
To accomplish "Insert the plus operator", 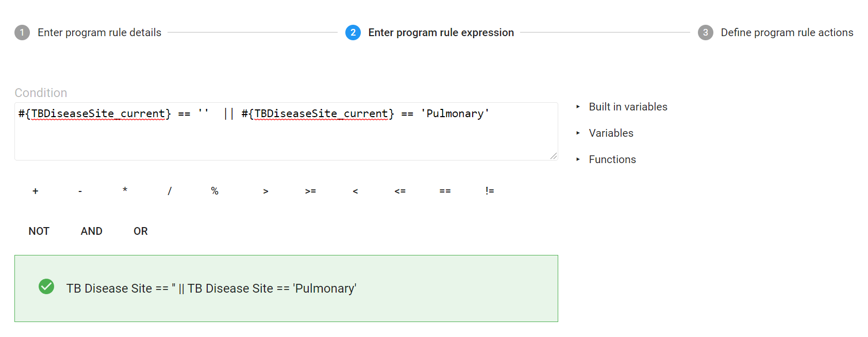I will point(35,191).
